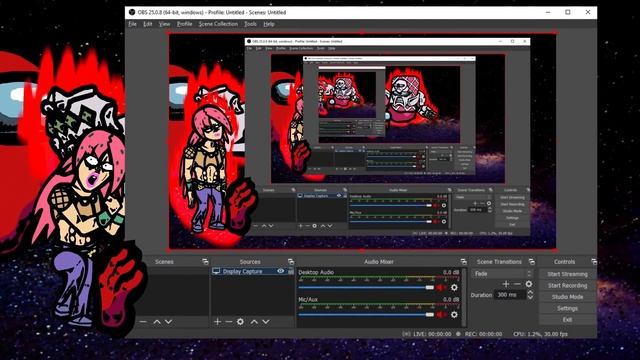640x360 pixels.
Task: Open the Fade transition dropdown in main window
Action: pyautogui.click(x=502, y=273)
